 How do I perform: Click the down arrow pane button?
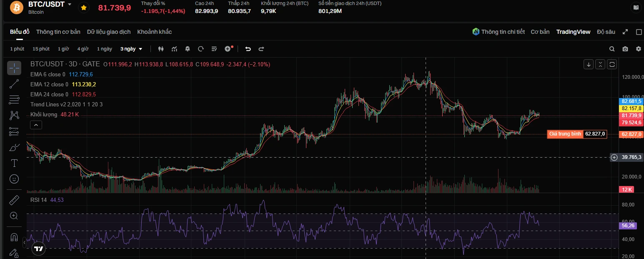(x=588, y=64)
